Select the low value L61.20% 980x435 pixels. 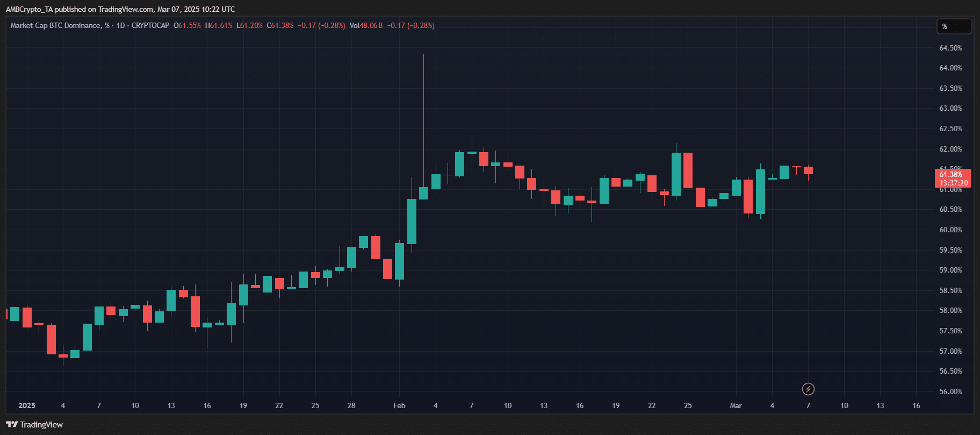tap(249, 25)
